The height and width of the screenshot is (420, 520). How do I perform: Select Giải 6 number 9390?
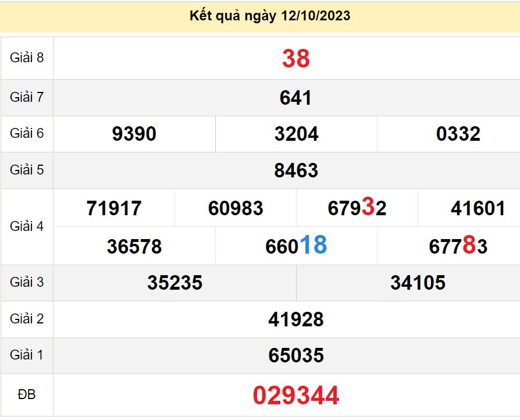click(x=134, y=134)
